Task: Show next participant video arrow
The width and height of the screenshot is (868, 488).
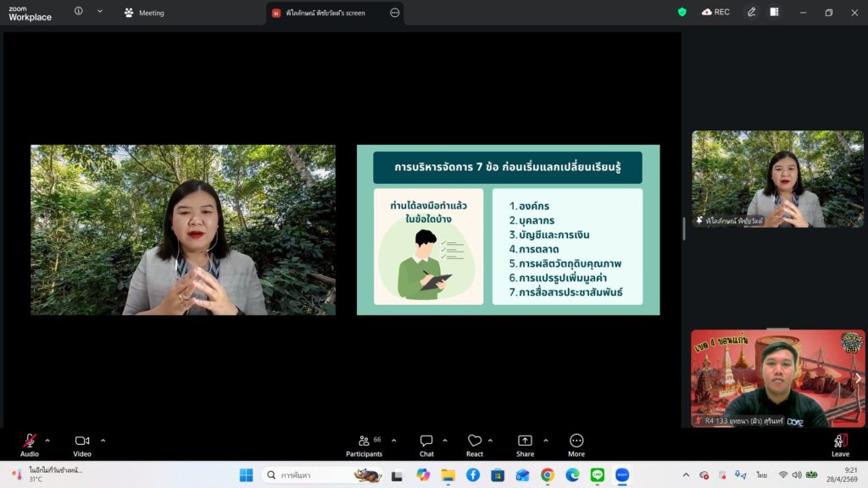Action: (858, 379)
